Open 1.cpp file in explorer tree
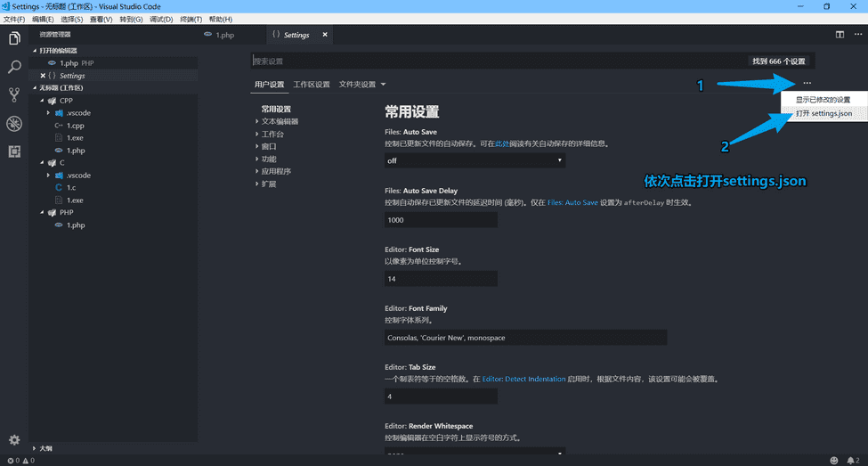Screen dimensions: 868x466 coord(75,126)
